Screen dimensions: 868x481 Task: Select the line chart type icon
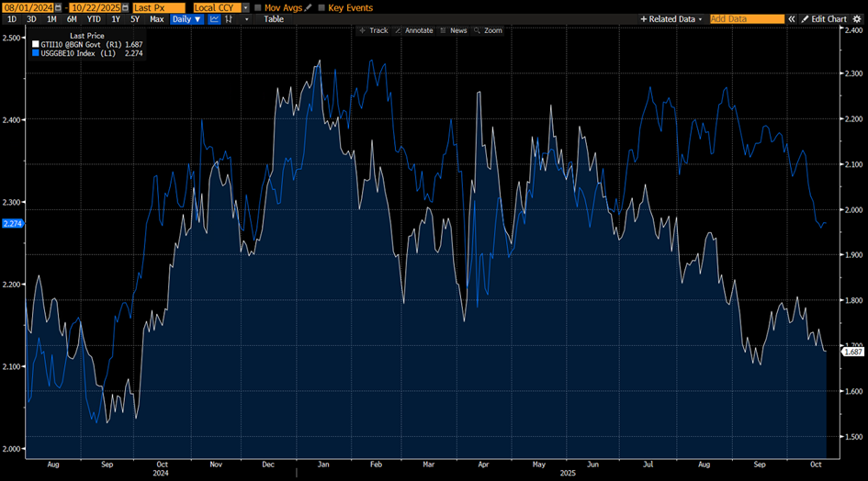pos(214,18)
